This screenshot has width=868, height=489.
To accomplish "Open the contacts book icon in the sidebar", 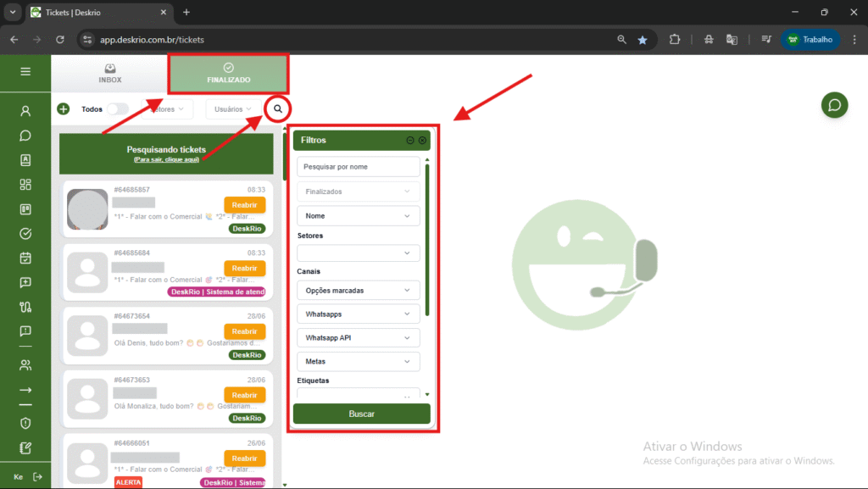I will click(x=25, y=160).
